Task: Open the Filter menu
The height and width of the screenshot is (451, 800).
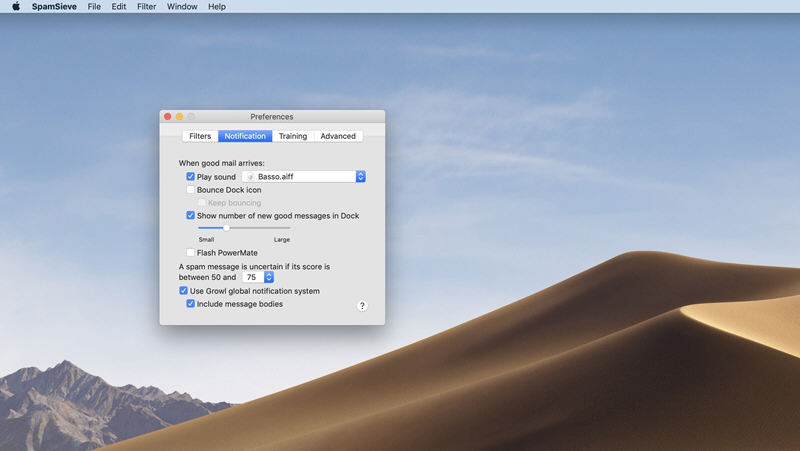Action: click(146, 7)
